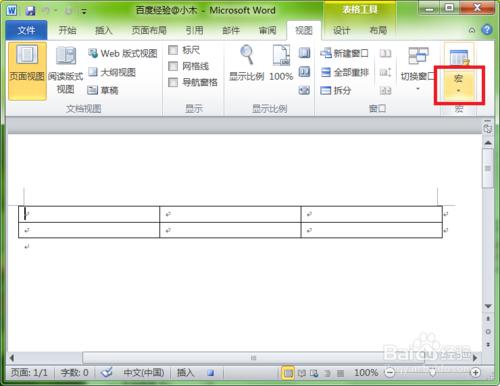Click the One Page zoom icon
Screen dimensions: 500x386
[304, 53]
